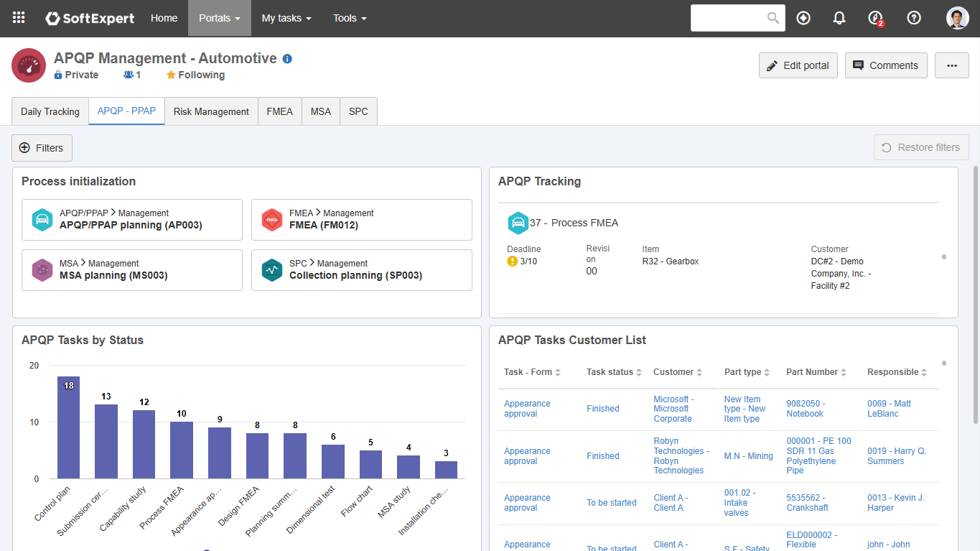The image size is (980, 551).
Task: Open '0069 - Matt LeBlanc' responsible link
Action: (x=889, y=409)
